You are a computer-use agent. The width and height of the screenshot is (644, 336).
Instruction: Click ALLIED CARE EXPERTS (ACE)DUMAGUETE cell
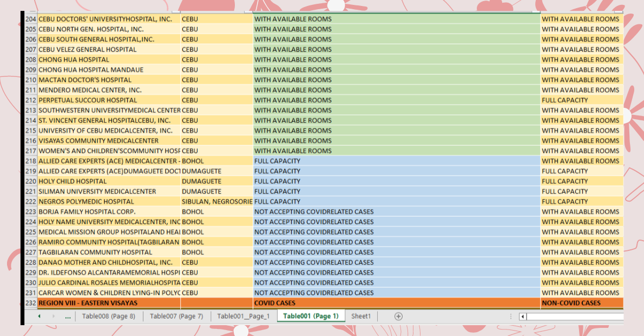pos(109,171)
